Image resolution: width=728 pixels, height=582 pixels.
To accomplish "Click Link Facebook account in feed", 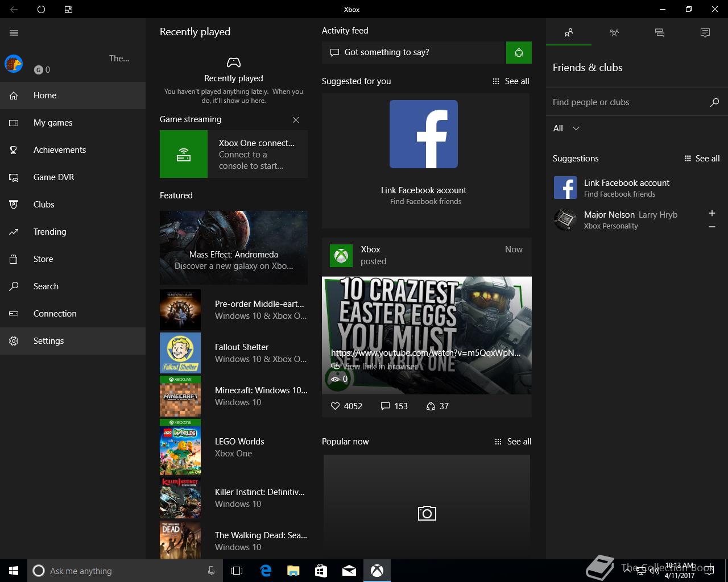I will 424,190.
